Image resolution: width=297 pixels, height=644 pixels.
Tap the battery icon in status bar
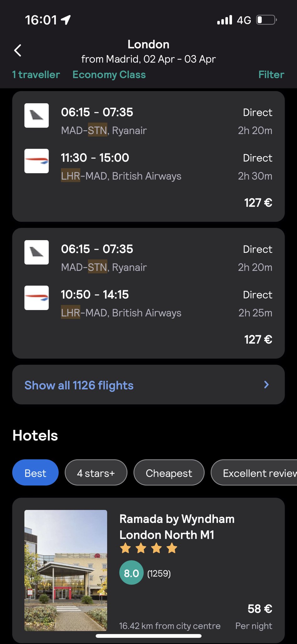266,20
